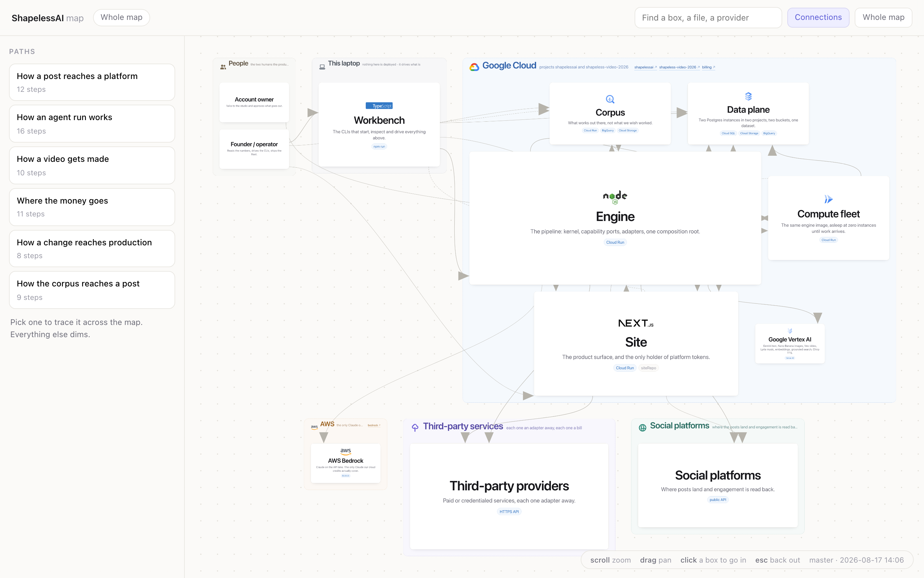This screenshot has height=578, width=924.
Task: Click the globe icon in the Social platforms header
Action: pos(643,427)
